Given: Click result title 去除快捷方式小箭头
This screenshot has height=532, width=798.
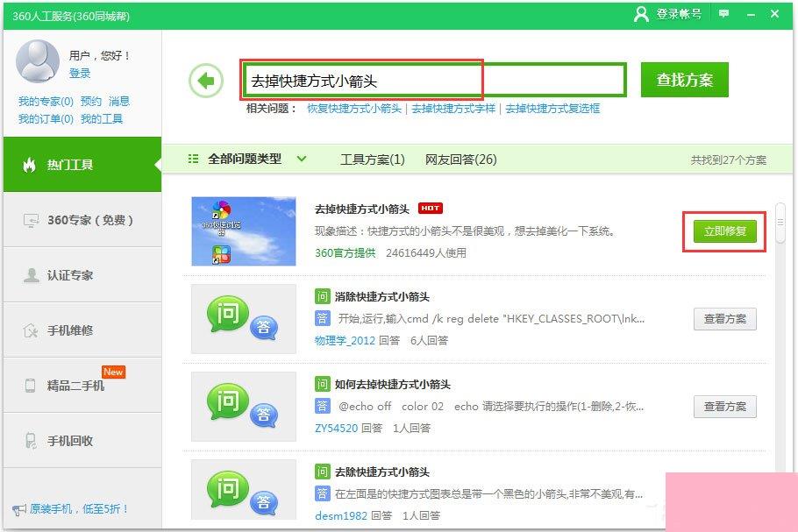Looking at the screenshot, I should (x=382, y=472).
